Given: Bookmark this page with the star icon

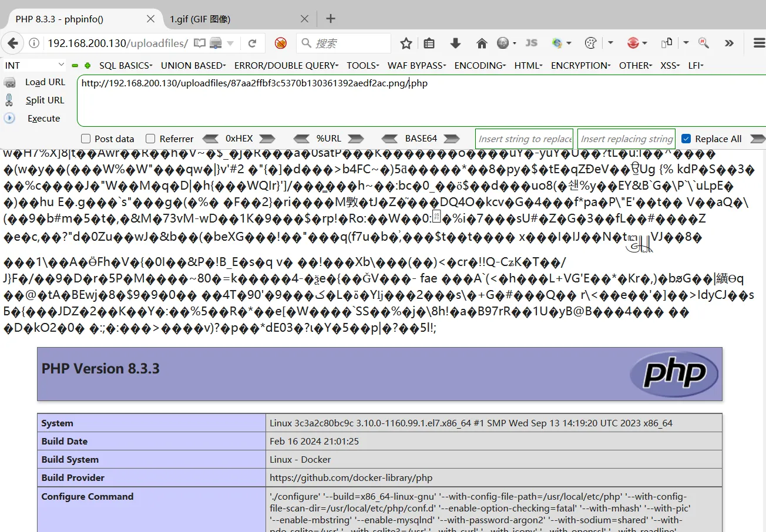Looking at the screenshot, I should (x=406, y=43).
